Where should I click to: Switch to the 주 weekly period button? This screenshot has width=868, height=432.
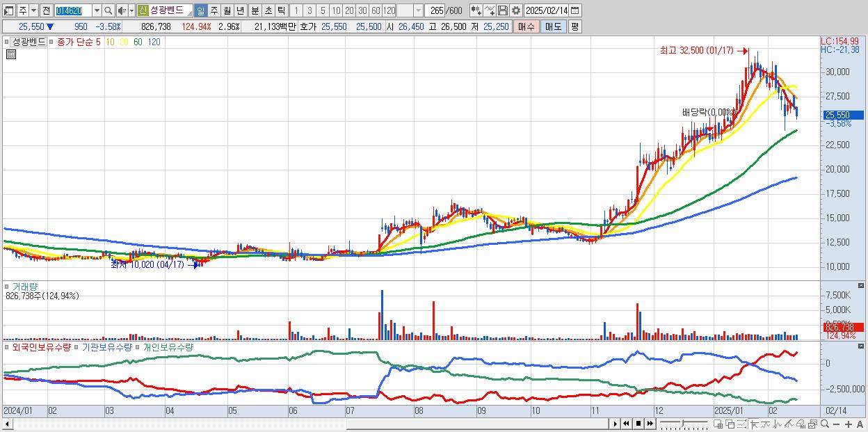pyautogui.click(x=214, y=10)
